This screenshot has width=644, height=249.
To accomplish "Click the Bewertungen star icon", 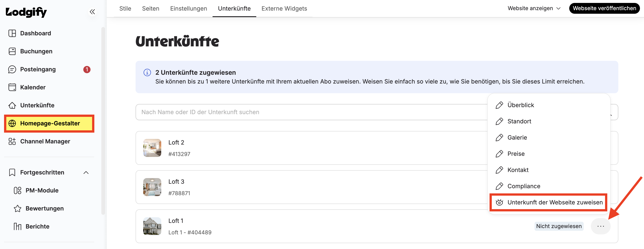I will pos(18,208).
